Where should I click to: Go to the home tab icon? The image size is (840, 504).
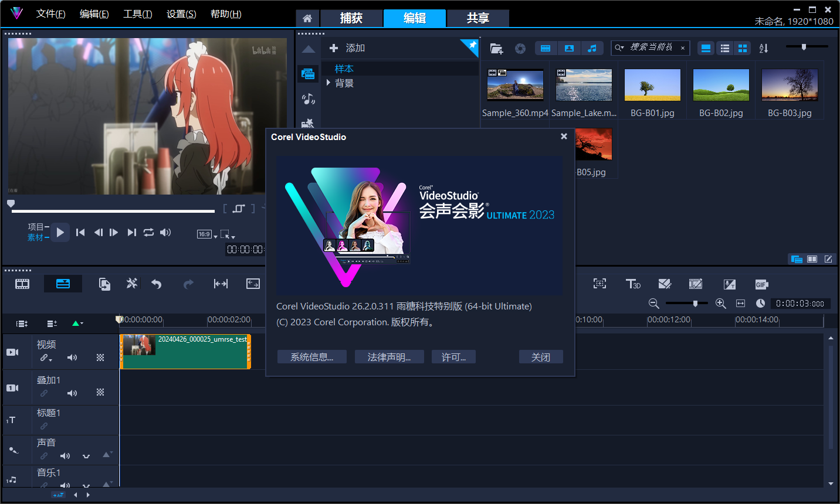(307, 18)
